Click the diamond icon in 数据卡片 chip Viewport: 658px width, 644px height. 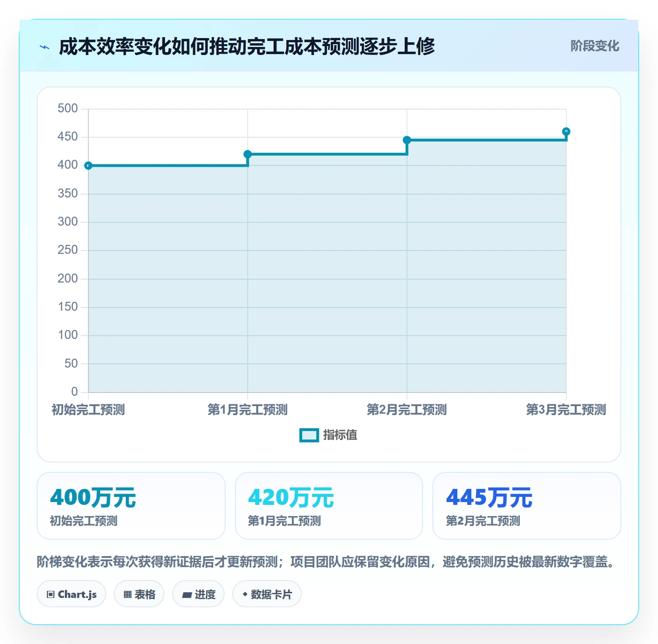[245, 594]
